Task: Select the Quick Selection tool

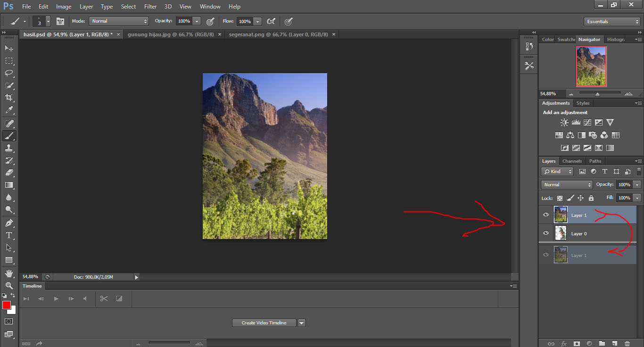Action: click(x=9, y=85)
